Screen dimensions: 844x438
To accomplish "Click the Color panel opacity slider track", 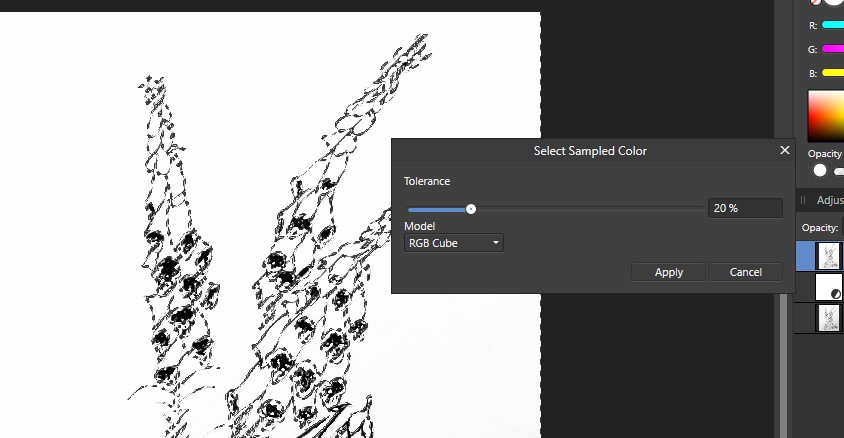I will [x=839, y=172].
